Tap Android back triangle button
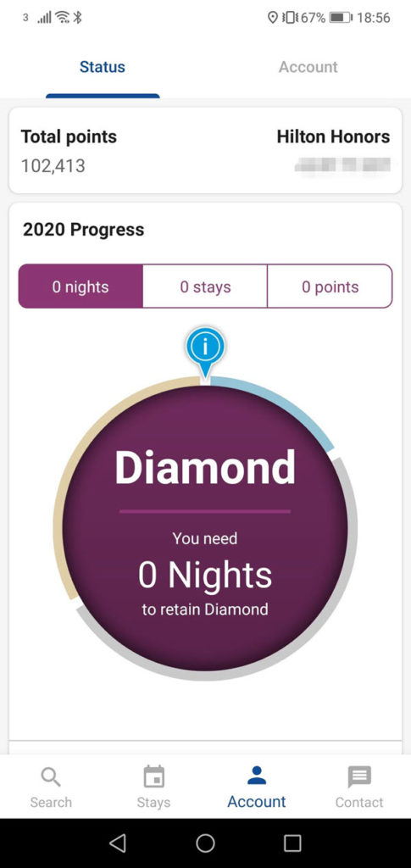This screenshot has height=868, width=411. click(x=117, y=843)
